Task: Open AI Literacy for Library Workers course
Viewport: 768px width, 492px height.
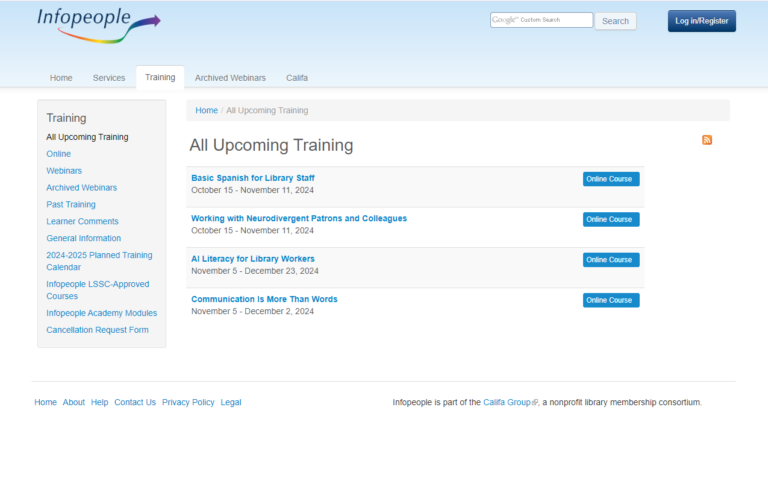Action: coord(253,259)
